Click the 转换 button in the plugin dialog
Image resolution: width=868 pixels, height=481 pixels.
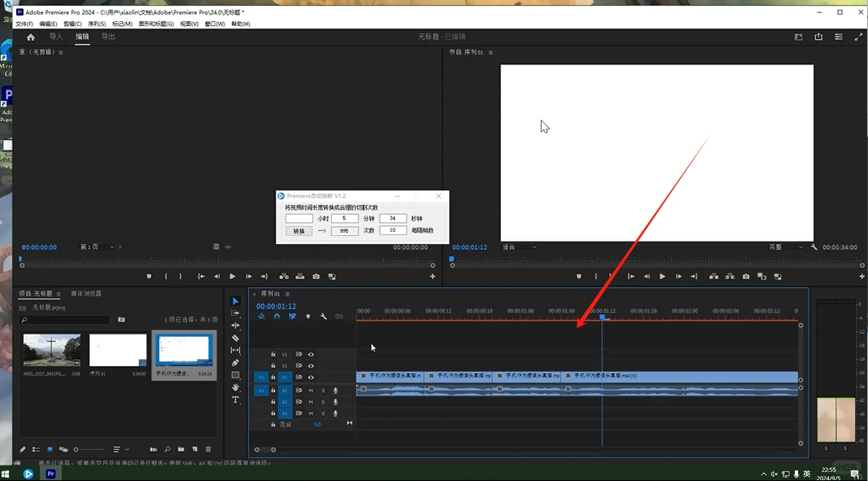(x=299, y=231)
